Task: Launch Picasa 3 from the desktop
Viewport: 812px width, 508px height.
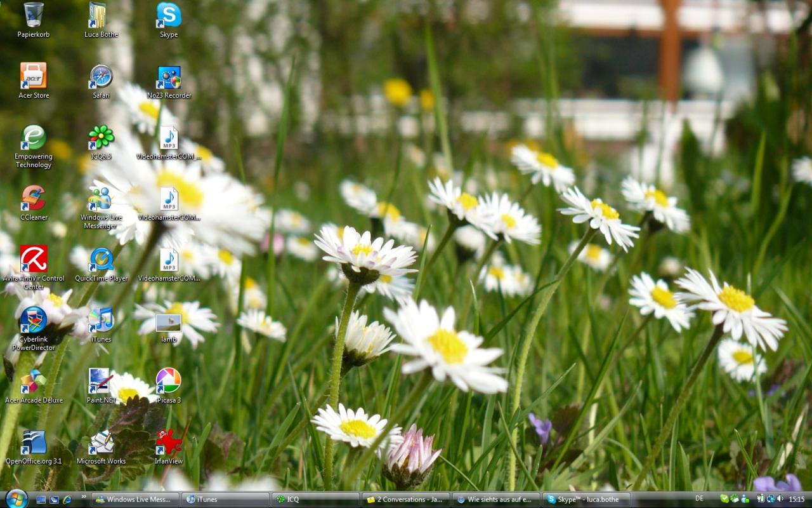Action: [x=168, y=381]
